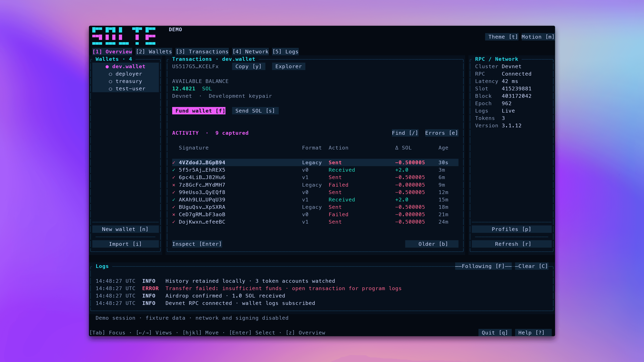Screen dimensions: 644x362
Task: Toggle Motion [m] setting
Action: pos(538,37)
